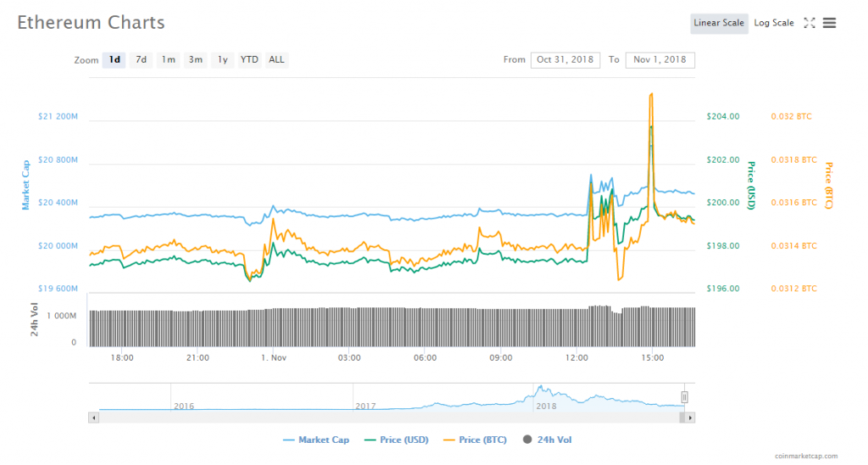Viewport: 868px width, 465px height.
Task: Click the navigator scrollbar right arrow
Action: (x=690, y=417)
